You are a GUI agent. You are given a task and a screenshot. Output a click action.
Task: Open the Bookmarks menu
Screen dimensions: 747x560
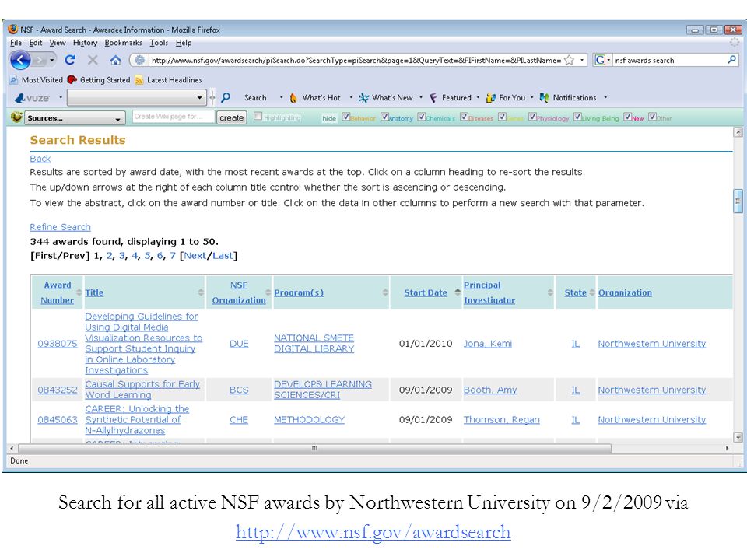(x=124, y=43)
